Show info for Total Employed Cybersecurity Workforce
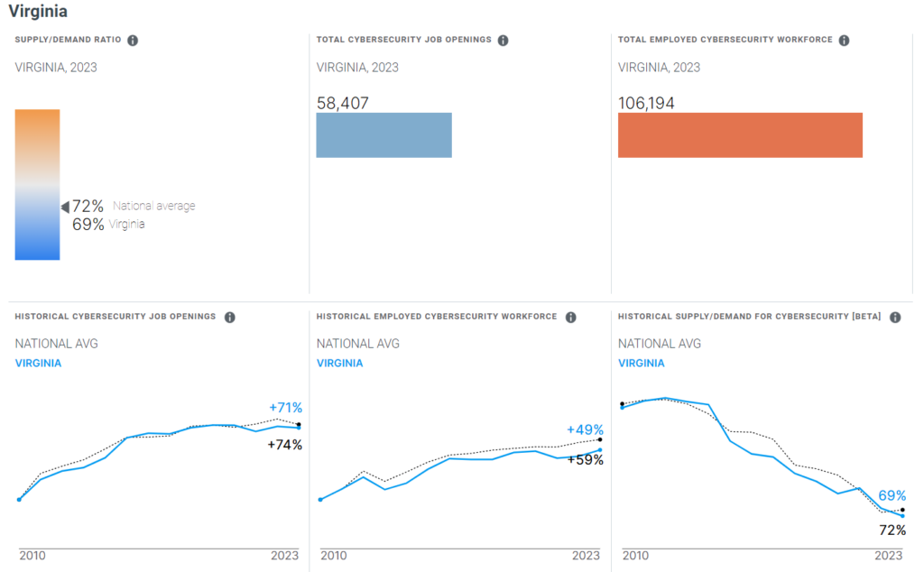The image size is (924, 572). coord(843,41)
